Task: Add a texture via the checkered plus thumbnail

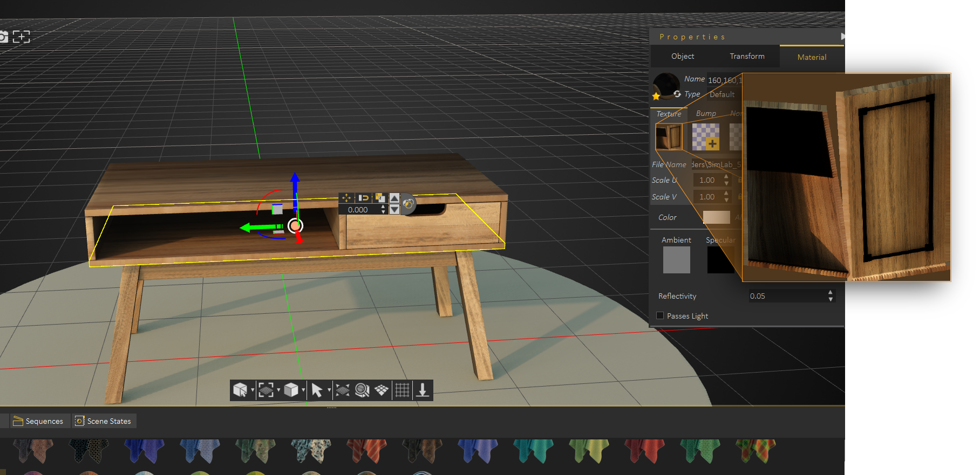Action: click(706, 136)
